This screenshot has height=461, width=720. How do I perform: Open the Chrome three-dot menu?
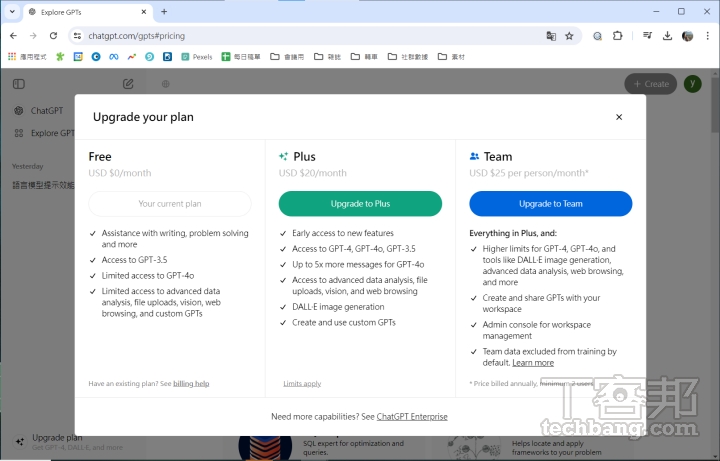coord(707,36)
